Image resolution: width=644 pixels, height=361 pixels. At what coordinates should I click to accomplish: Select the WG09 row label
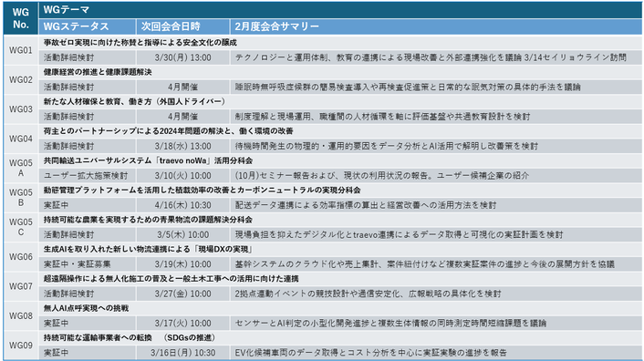pyautogui.click(x=21, y=346)
